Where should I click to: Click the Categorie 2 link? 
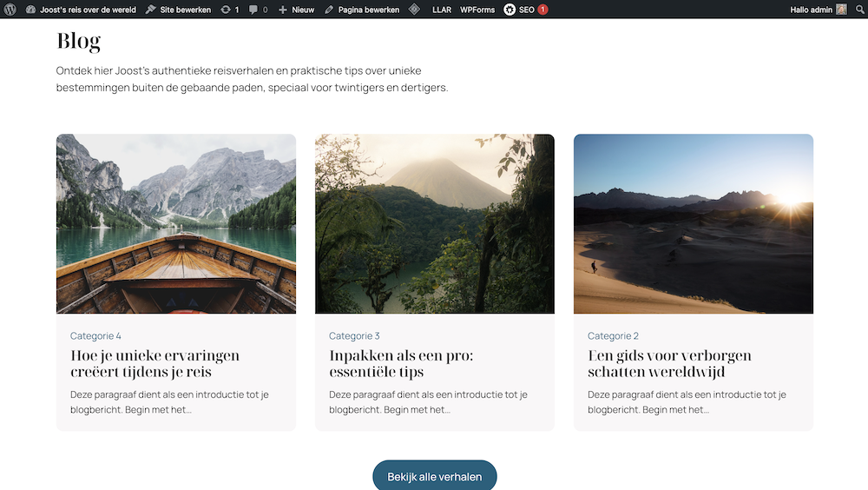(x=613, y=336)
